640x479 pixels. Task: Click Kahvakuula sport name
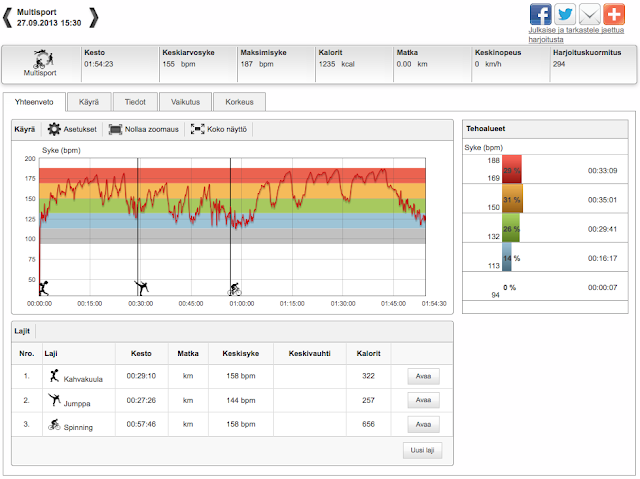tap(83, 379)
